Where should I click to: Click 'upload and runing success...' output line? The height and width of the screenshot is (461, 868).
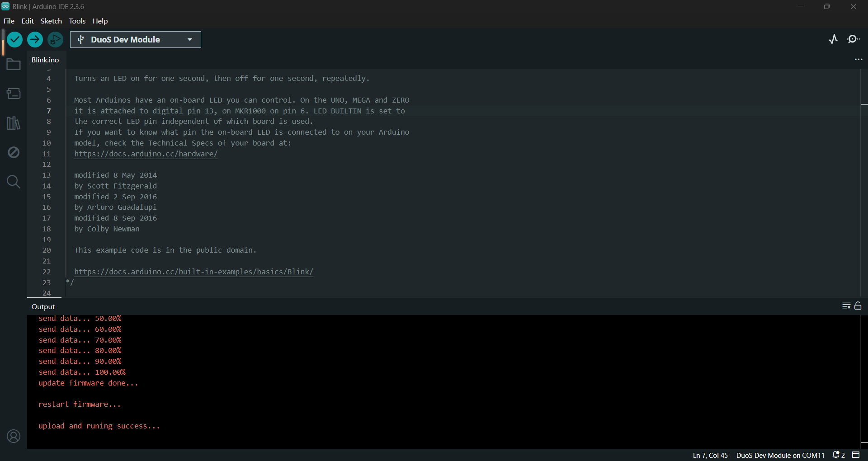[x=99, y=426]
